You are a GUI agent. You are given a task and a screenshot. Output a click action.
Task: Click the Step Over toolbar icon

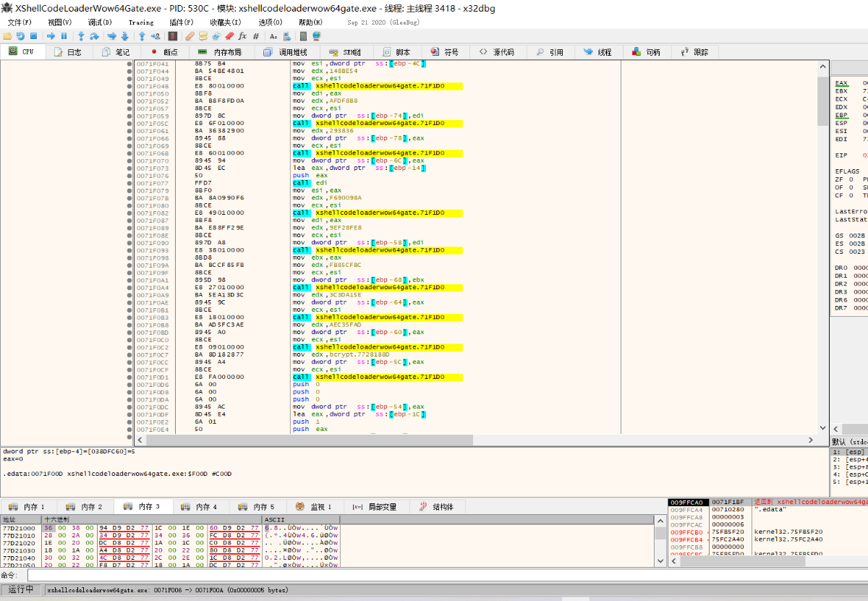coord(94,36)
